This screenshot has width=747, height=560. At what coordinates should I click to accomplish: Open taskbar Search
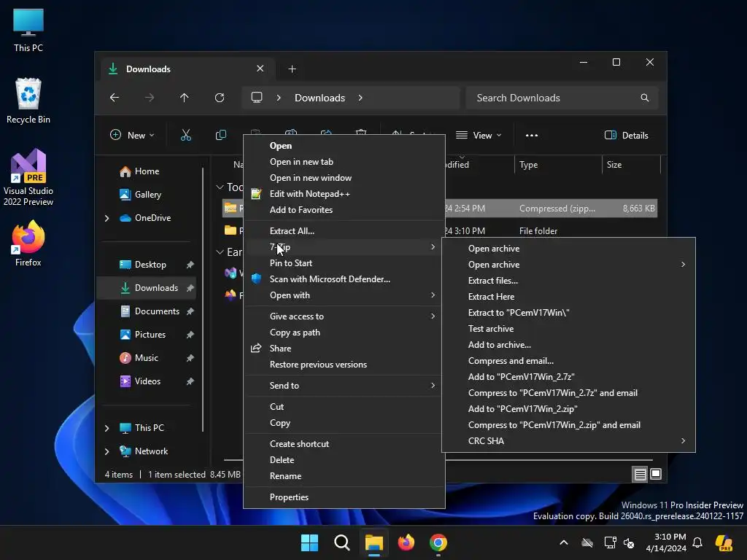click(341, 542)
